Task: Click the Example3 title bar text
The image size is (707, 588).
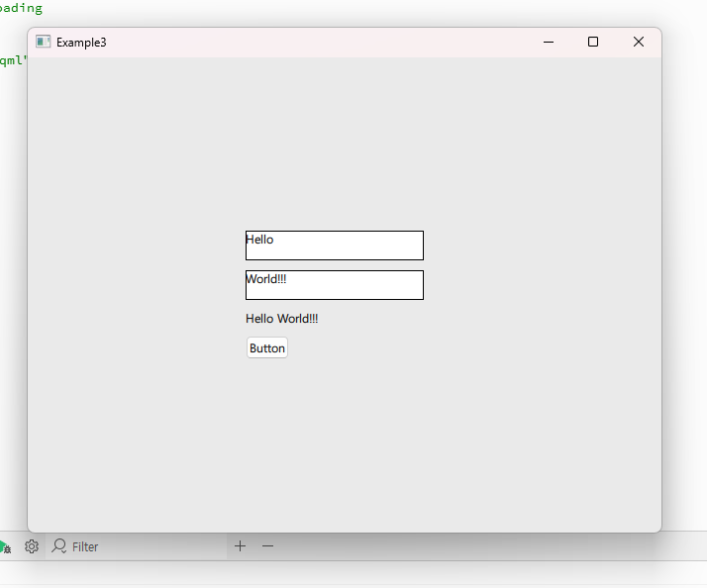Action: (81, 43)
